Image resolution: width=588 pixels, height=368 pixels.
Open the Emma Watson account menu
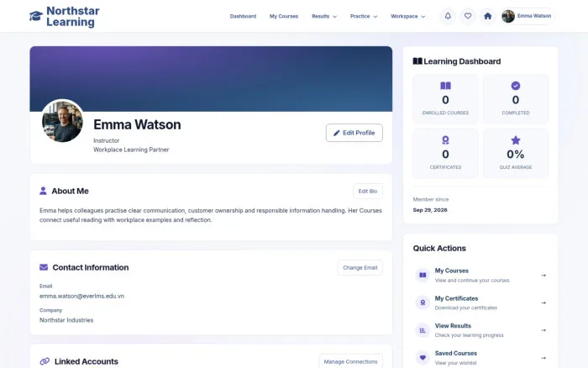click(528, 16)
